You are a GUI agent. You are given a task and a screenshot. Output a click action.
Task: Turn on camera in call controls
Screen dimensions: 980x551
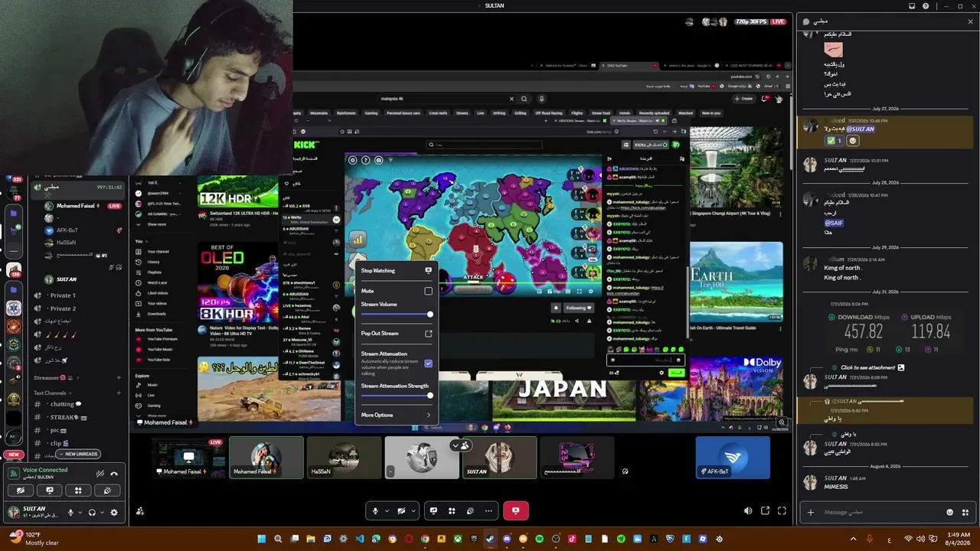pyautogui.click(x=401, y=511)
